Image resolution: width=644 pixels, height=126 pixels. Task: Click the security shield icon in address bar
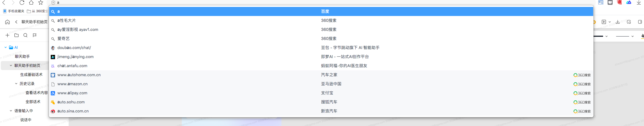coord(53,3)
